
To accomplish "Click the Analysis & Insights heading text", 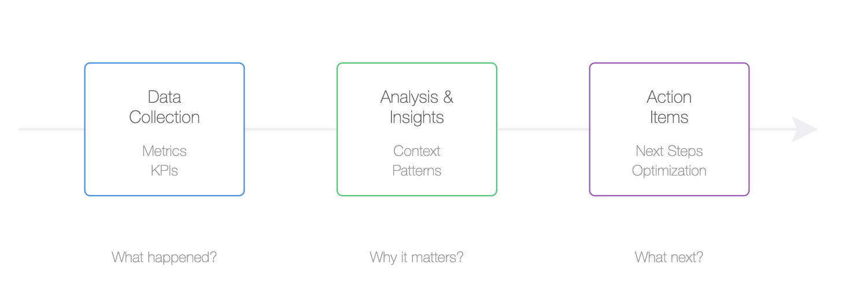I will point(417,107).
